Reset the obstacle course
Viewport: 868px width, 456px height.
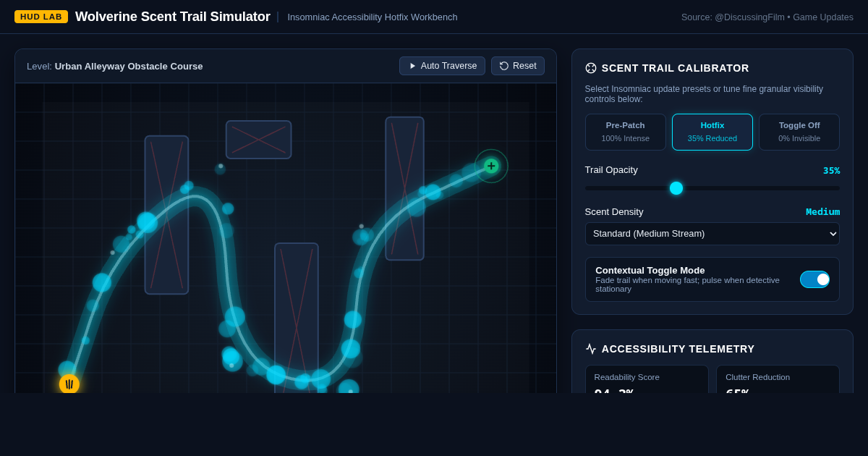coord(518,66)
